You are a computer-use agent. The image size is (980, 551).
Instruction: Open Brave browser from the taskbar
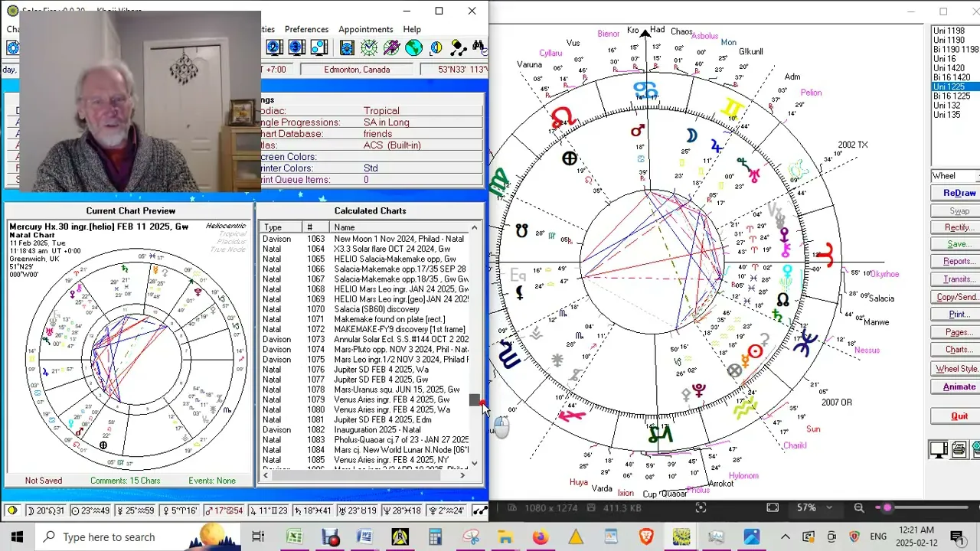pos(646,536)
